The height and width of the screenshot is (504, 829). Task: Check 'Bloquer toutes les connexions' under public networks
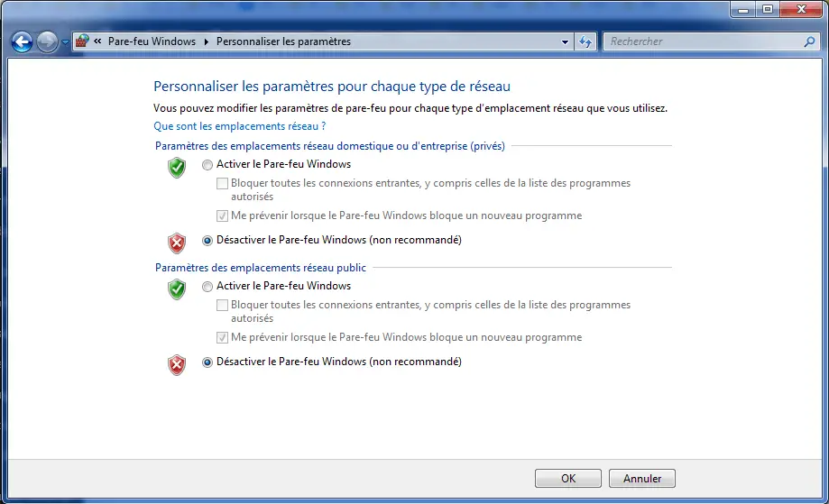pos(223,305)
